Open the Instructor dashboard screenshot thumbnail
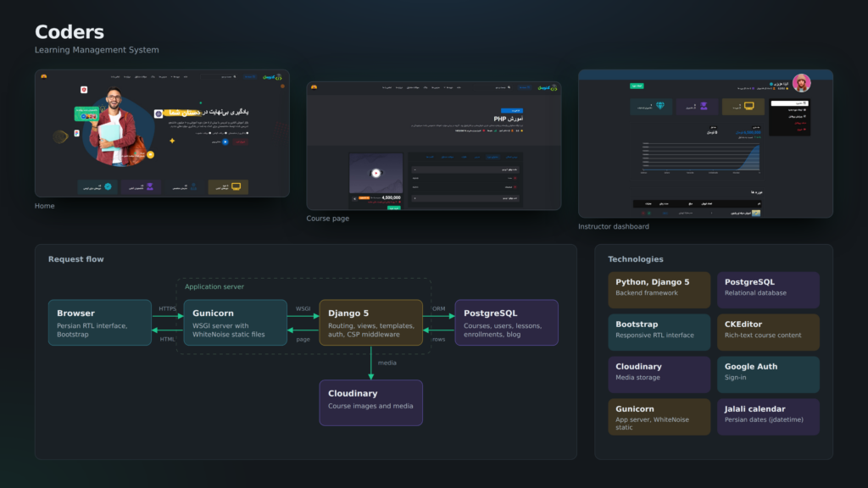868x488 pixels. pos(706,144)
